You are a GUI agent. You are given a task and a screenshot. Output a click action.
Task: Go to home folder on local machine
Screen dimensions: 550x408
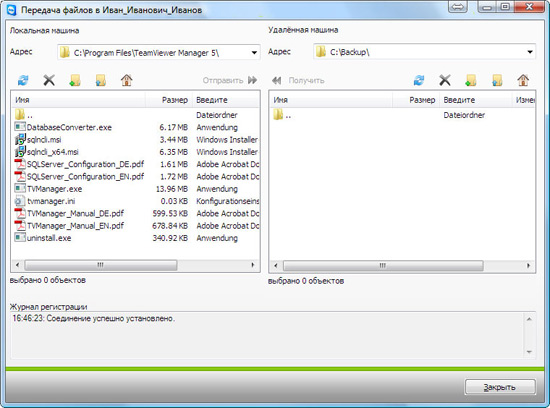[x=127, y=80]
